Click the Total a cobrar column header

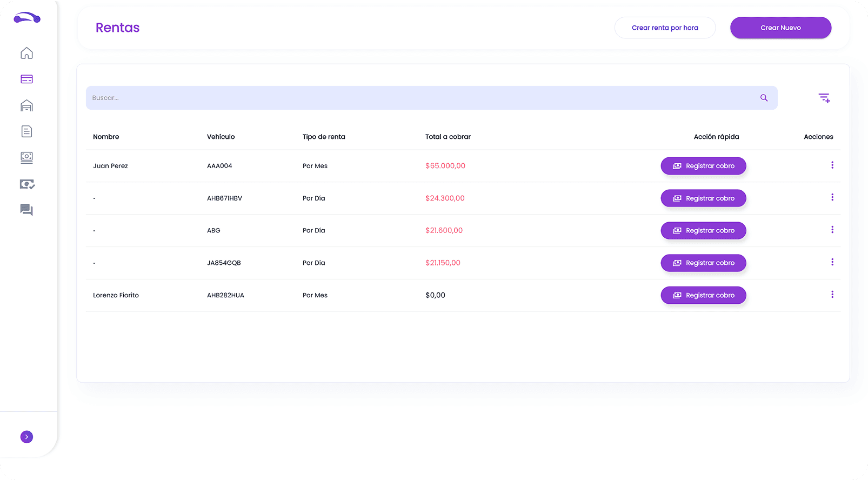click(x=448, y=137)
